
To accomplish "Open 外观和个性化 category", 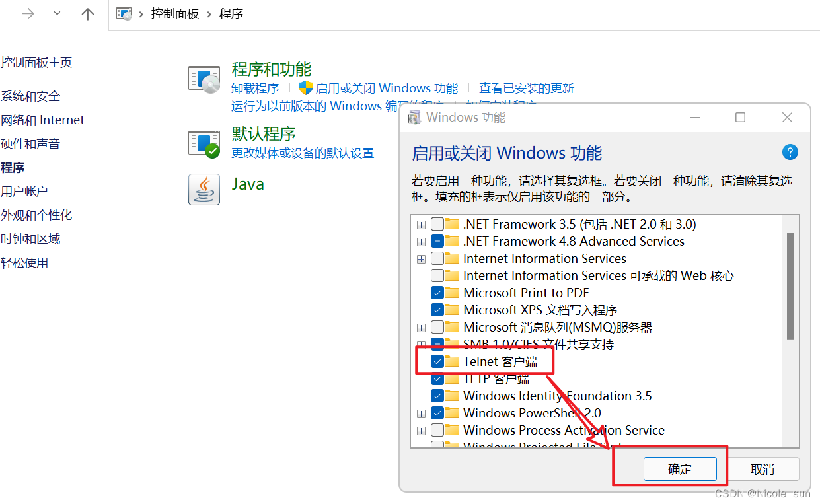I will pyautogui.click(x=36, y=215).
